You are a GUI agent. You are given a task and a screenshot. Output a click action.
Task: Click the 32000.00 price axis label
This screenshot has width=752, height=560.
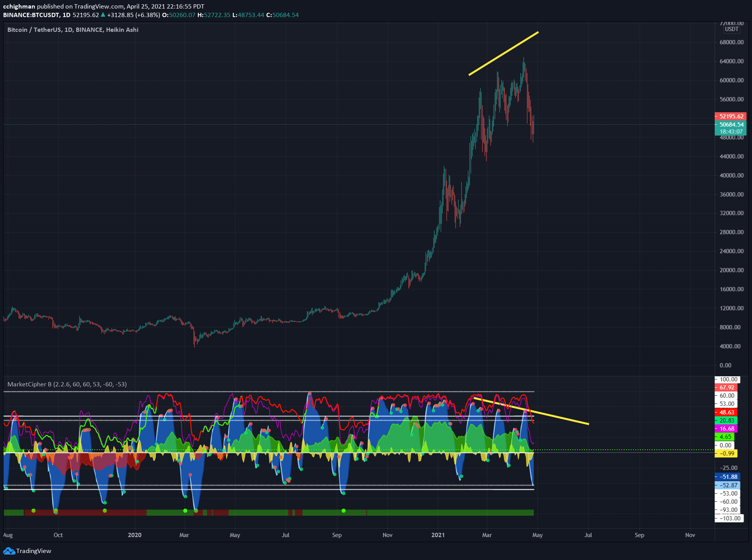click(731, 213)
